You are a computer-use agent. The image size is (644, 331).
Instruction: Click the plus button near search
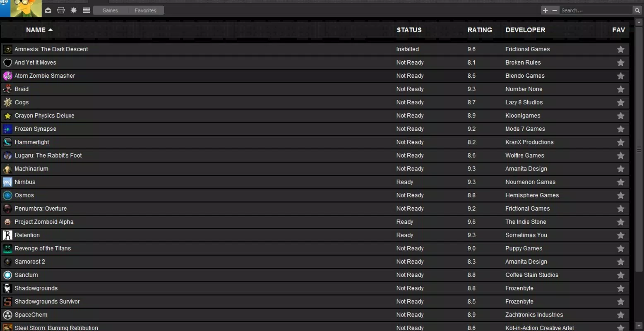pyautogui.click(x=545, y=10)
